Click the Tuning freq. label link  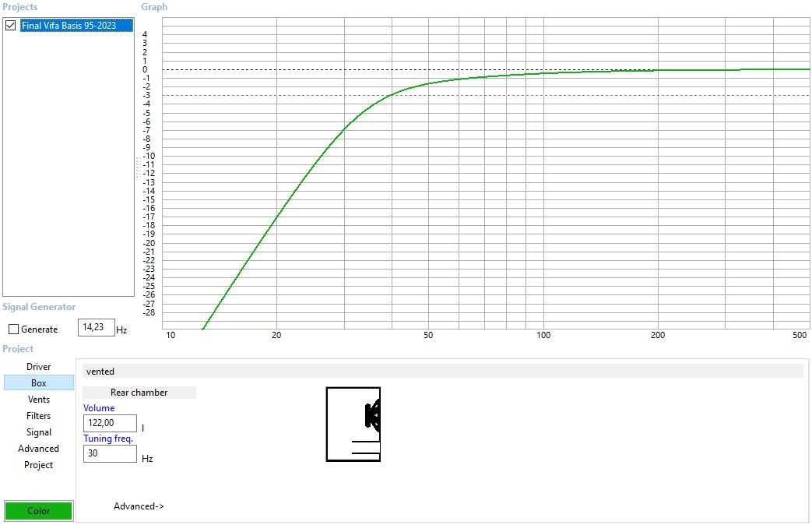tap(108, 439)
